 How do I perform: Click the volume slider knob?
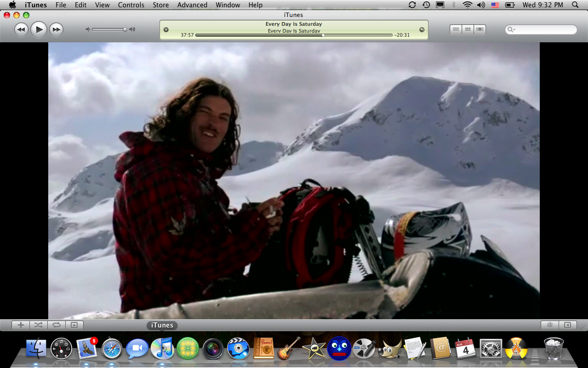124,29
